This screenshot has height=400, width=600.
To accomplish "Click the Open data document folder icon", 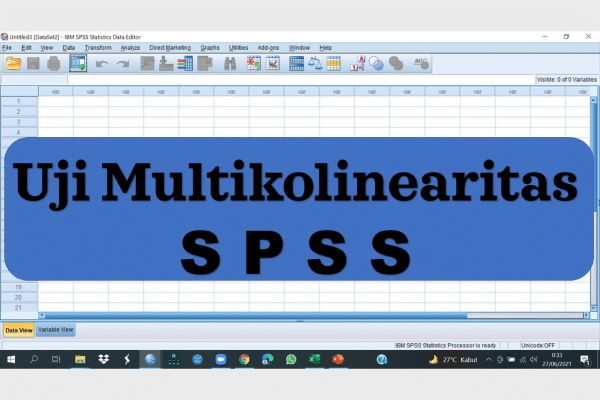I will tap(13, 64).
